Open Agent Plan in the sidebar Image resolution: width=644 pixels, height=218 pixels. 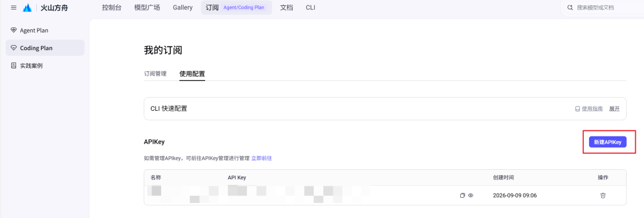coord(45,30)
